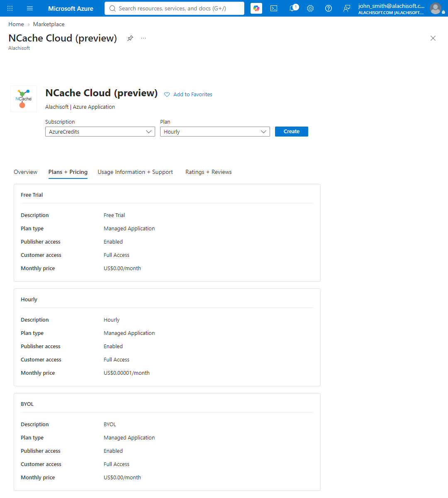The width and height of the screenshot is (448, 498).
Task: Click the Feedback icon
Action: (347, 8)
